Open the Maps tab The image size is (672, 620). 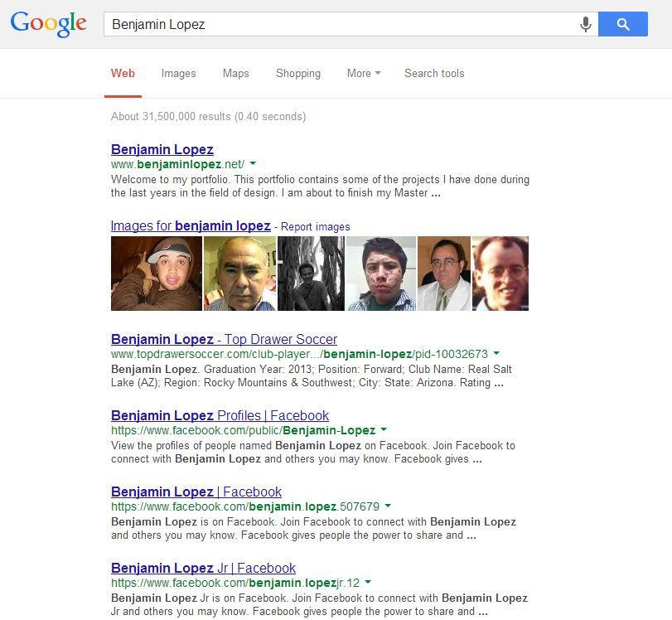point(235,74)
